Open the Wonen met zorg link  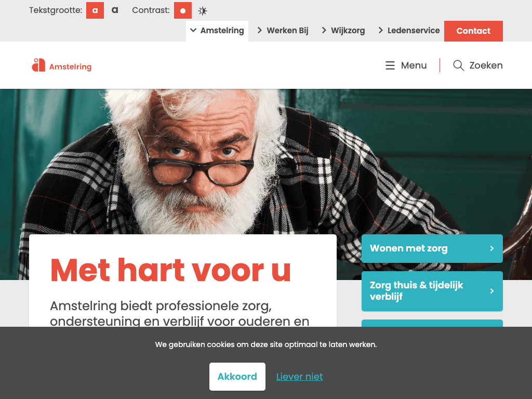click(432, 248)
